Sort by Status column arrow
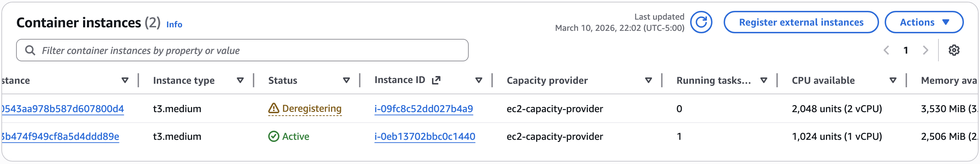980x164 pixels. click(x=346, y=81)
